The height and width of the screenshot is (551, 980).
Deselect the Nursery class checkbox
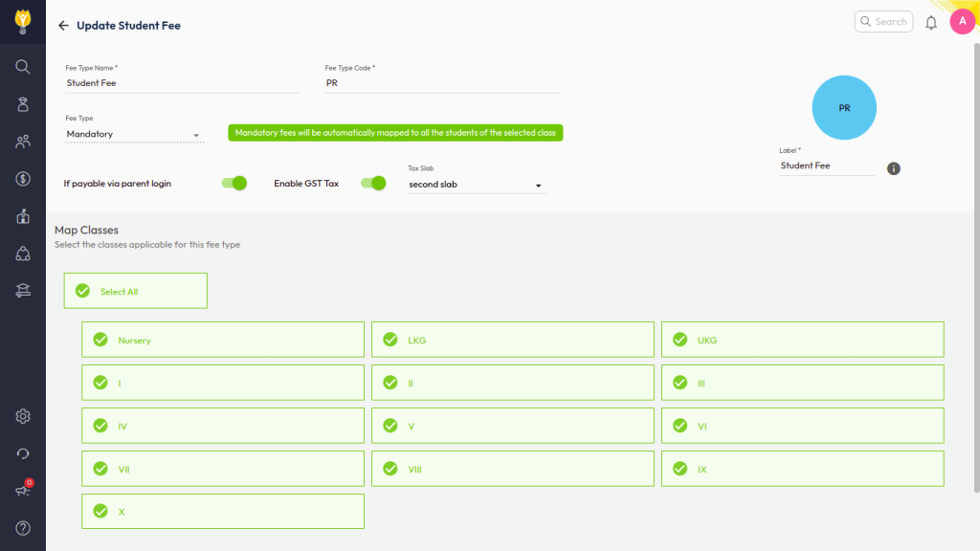100,340
